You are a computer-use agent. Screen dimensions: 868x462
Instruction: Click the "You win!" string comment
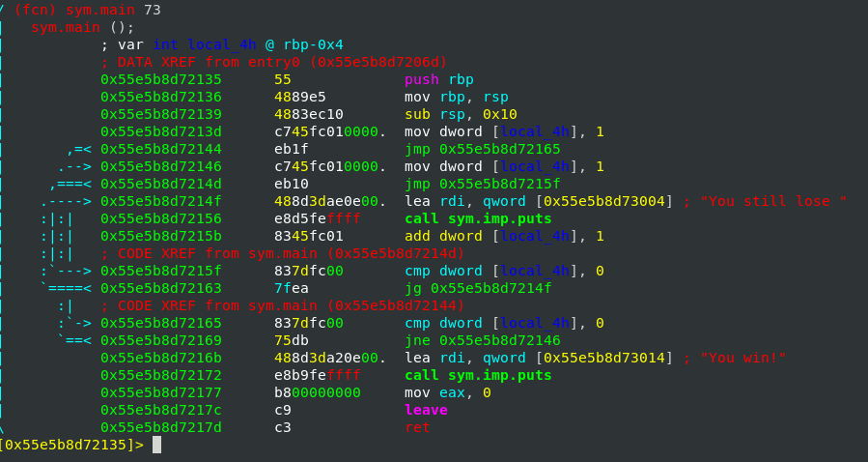click(734, 358)
